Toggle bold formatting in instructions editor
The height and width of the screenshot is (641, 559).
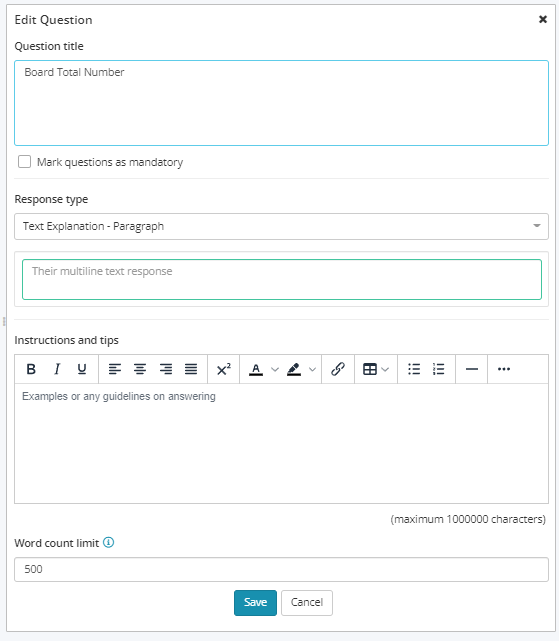pyautogui.click(x=31, y=369)
